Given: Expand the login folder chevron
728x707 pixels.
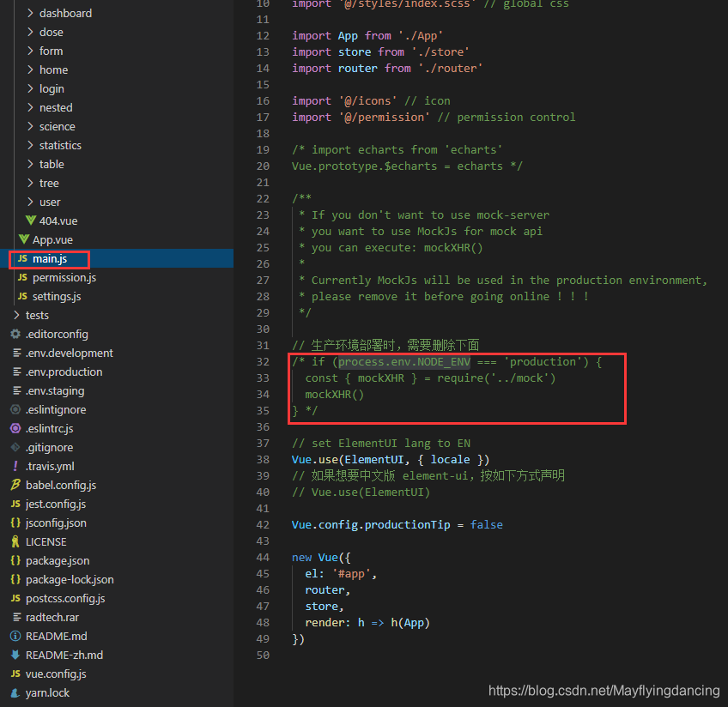Looking at the screenshot, I should coord(30,88).
